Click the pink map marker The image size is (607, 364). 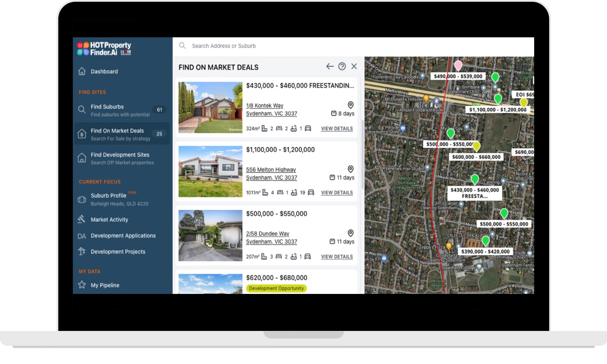tap(458, 65)
